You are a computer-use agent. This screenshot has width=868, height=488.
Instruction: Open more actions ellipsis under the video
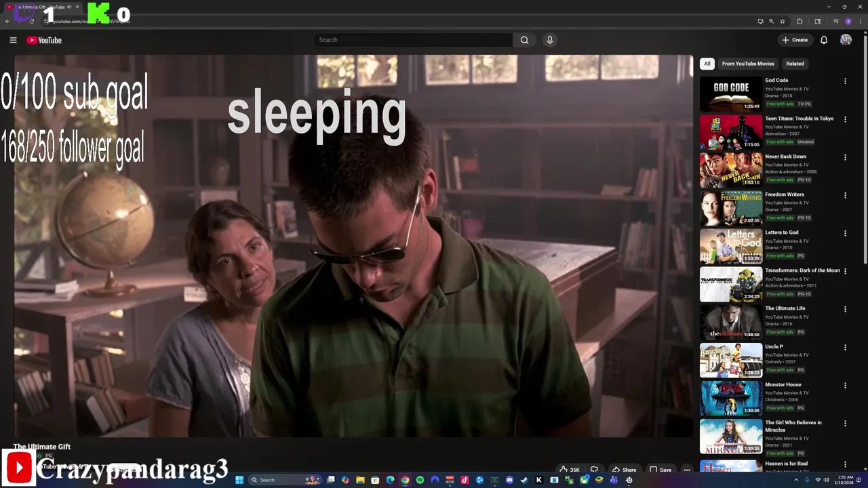[687, 470]
